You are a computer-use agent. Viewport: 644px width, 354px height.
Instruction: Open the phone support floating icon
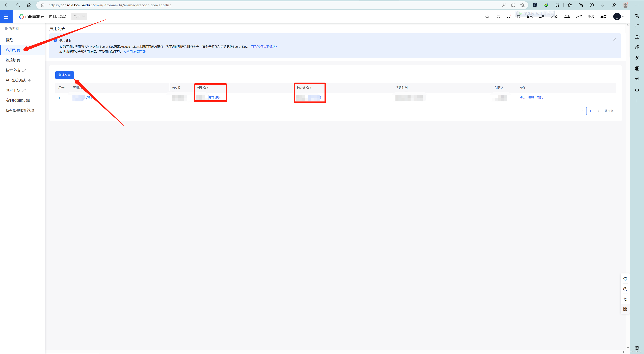coord(625,299)
